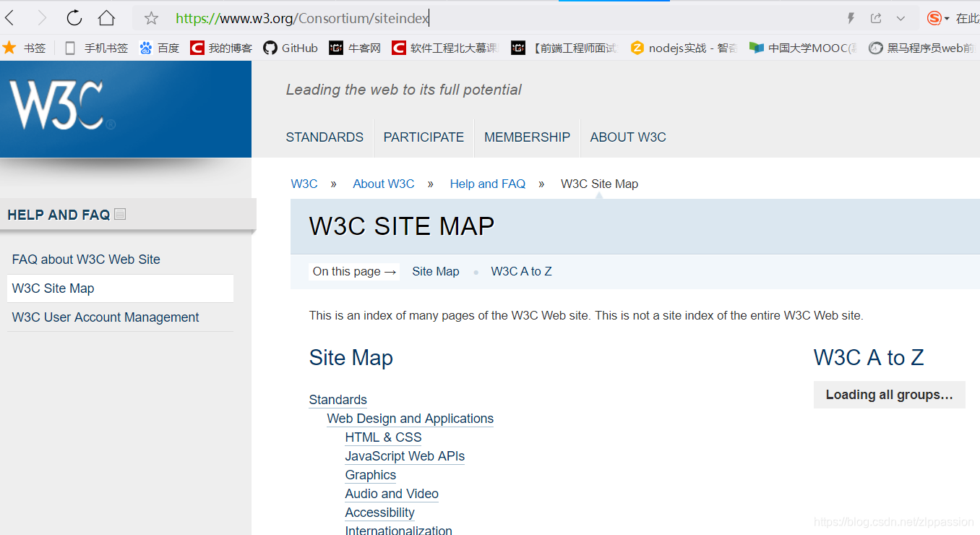Open the PARTICIPATE navigation menu

[424, 137]
